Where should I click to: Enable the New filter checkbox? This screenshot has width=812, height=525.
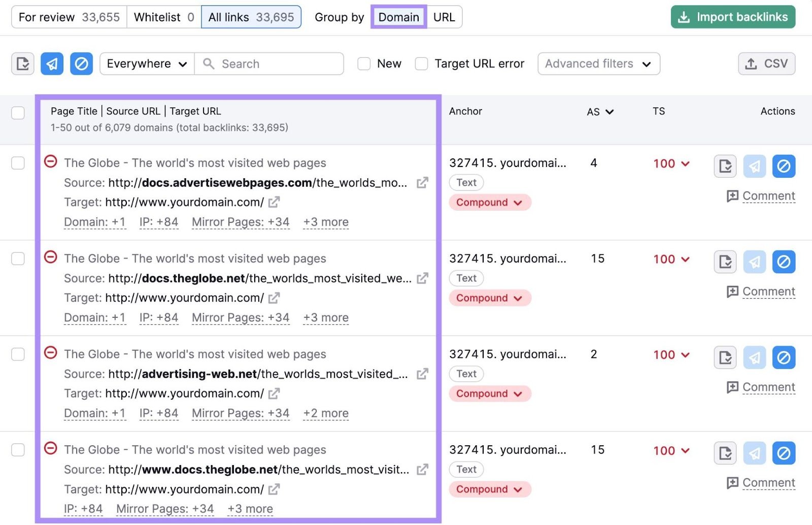pos(363,63)
